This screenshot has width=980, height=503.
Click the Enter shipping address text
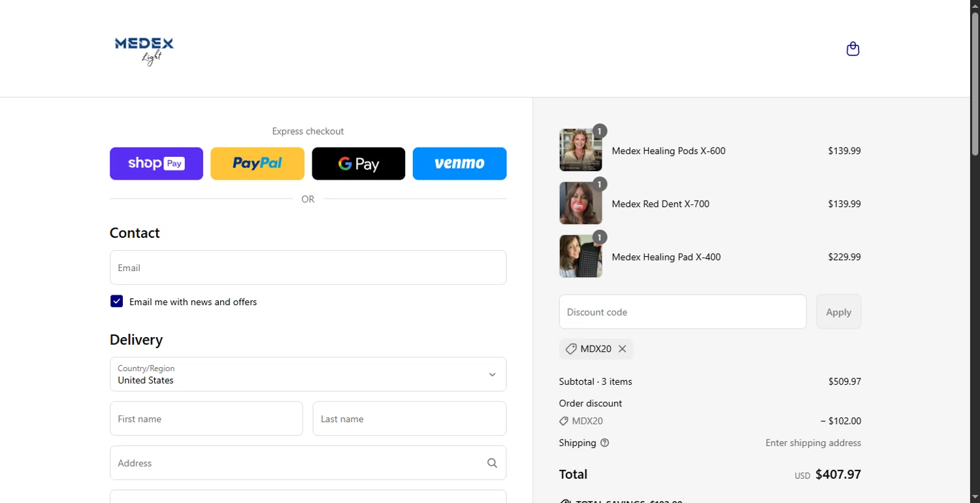(x=813, y=443)
